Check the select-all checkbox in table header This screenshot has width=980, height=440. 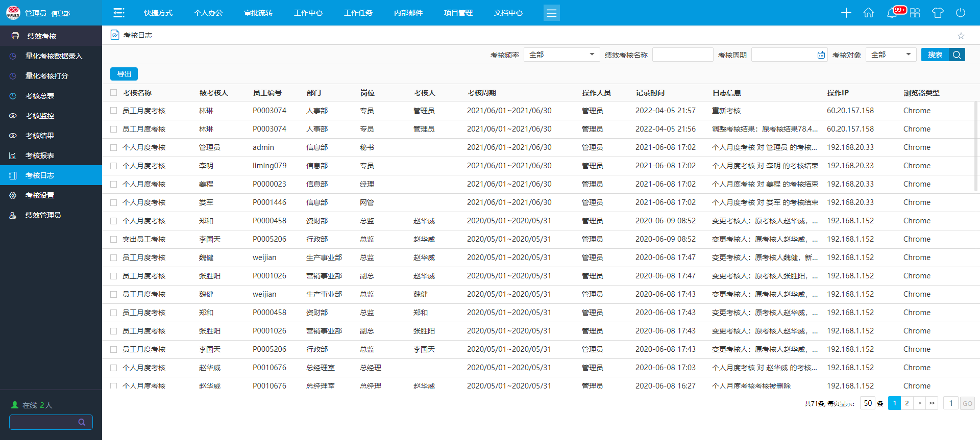coord(113,93)
